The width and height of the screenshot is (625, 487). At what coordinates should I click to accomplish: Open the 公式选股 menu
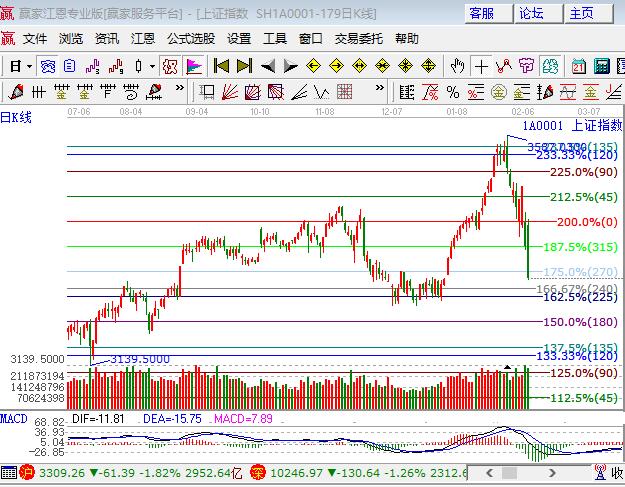[x=190, y=39]
